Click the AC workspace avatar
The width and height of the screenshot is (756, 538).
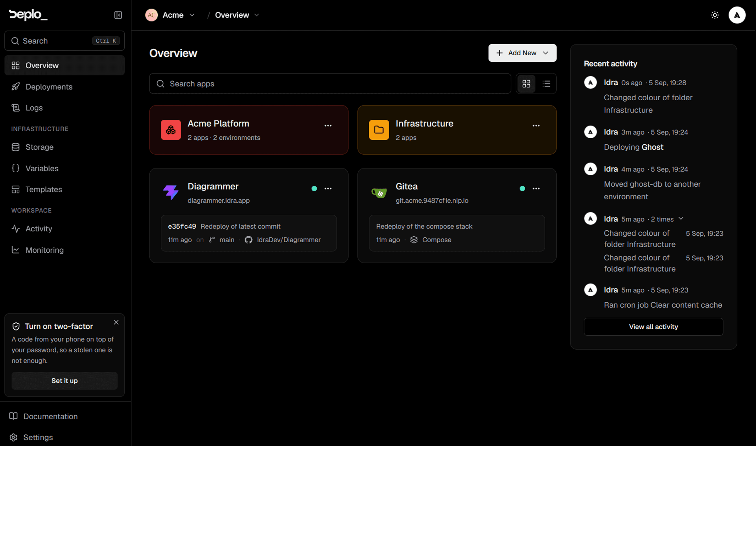[x=151, y=15]
